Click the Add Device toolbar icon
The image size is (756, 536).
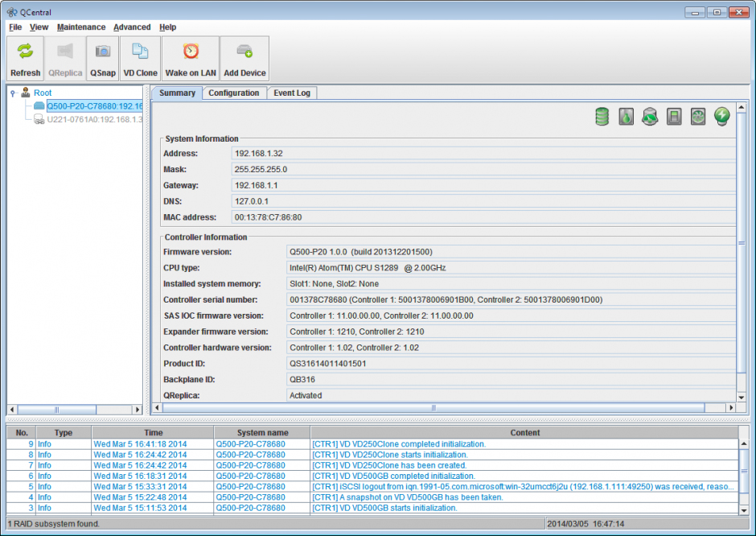click(x=244, y=52)
